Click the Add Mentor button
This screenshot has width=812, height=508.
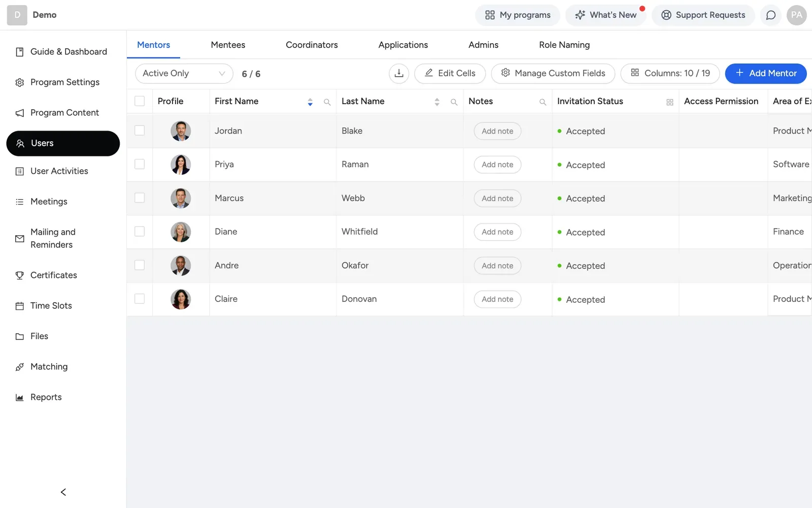pos(766,73)
